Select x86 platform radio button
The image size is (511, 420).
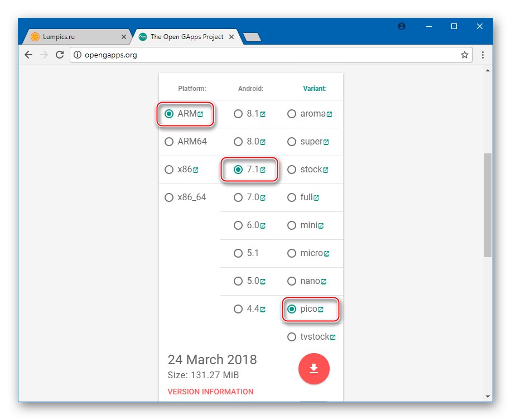tap(169, 170)
